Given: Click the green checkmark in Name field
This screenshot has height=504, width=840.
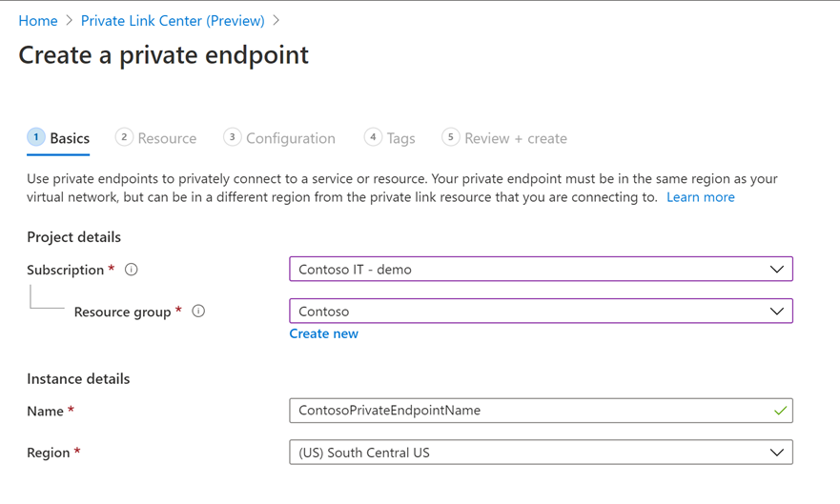Looking at the screenshot, I should pos(780,411).
